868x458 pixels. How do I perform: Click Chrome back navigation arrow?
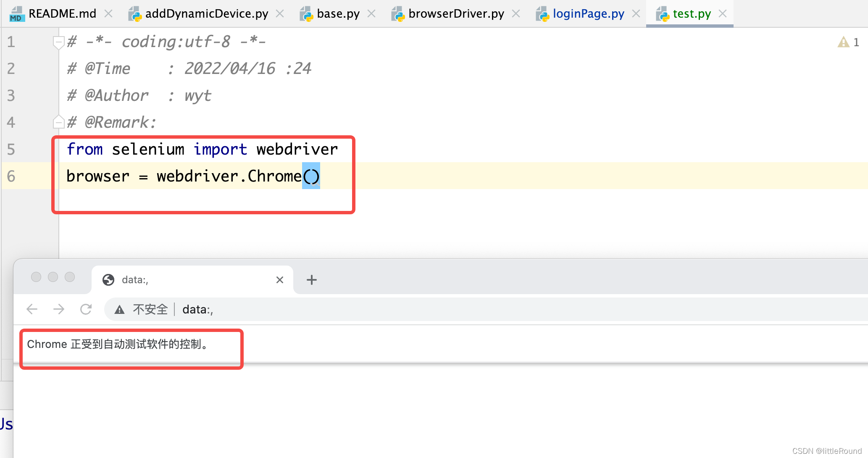click(x=32, y=310)
